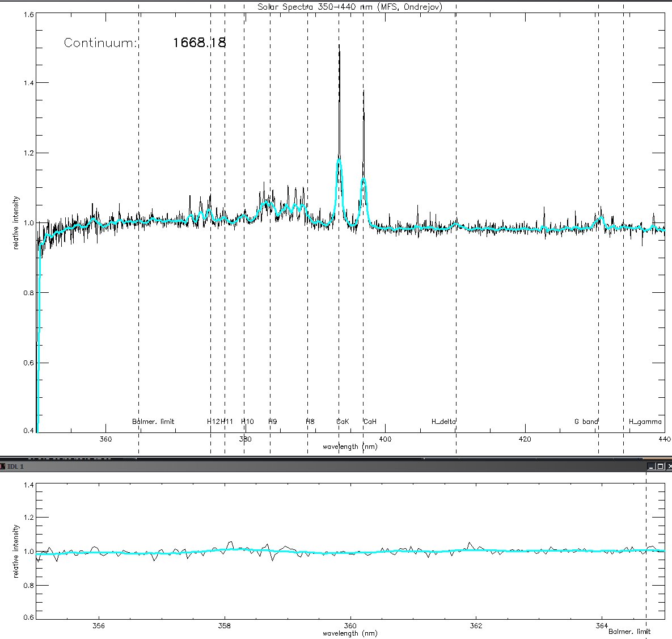Maximize the IDL 1 window
672x639 pixels.
(661, 466)
